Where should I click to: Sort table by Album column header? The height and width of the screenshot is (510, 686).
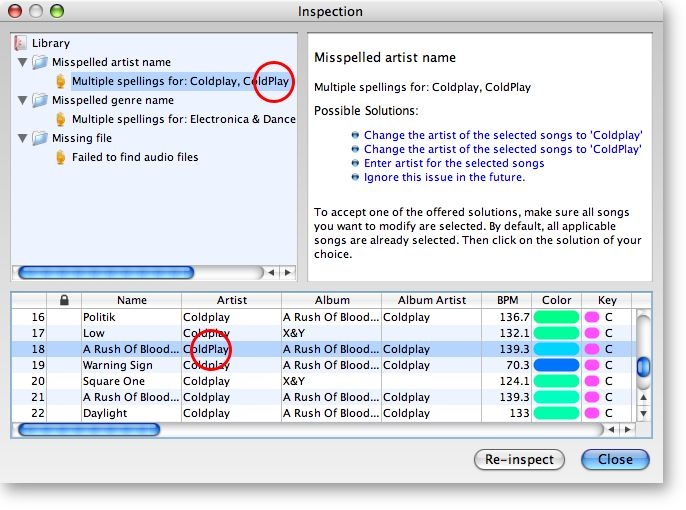click(332, 300)
